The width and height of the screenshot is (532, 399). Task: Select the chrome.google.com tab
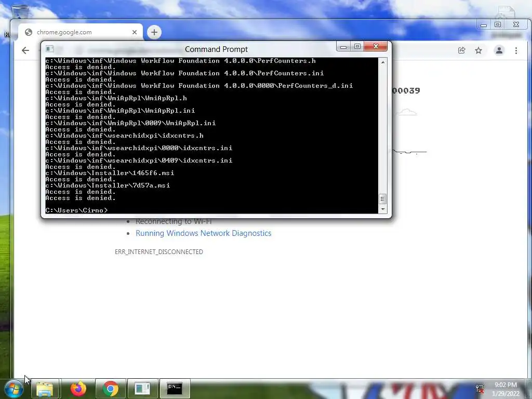[81, 32]
